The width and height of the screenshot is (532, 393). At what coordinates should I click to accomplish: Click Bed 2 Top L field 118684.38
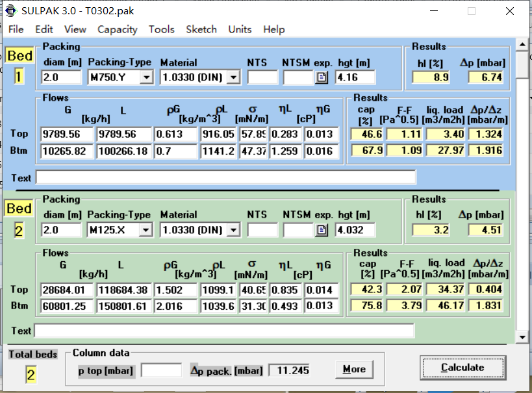pos(124,290)
